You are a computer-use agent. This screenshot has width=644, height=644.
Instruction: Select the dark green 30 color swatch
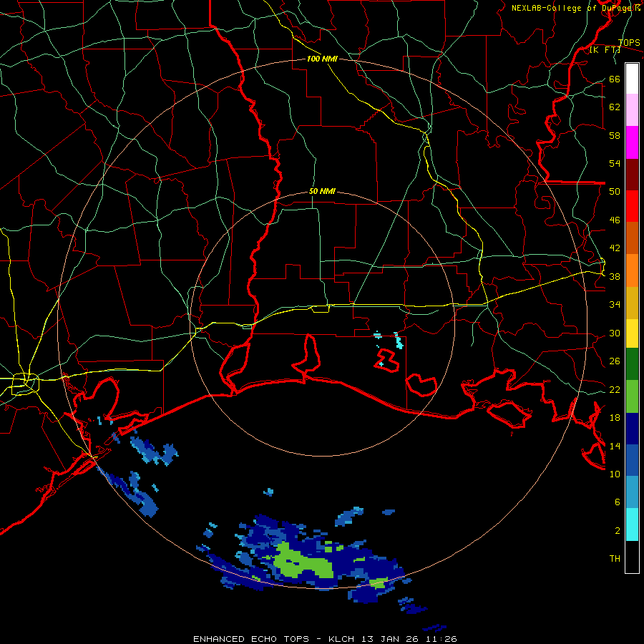632,364
